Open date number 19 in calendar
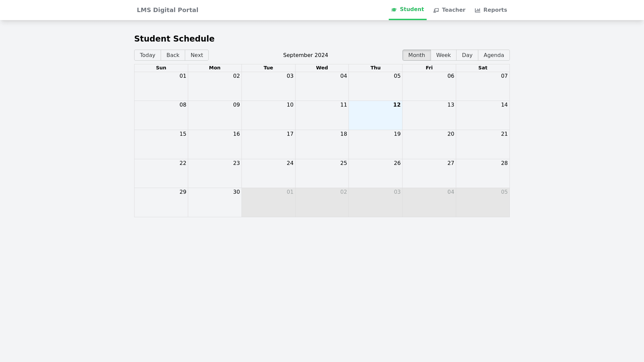Screen dimensions: 644x362 (x=397, y=134)
